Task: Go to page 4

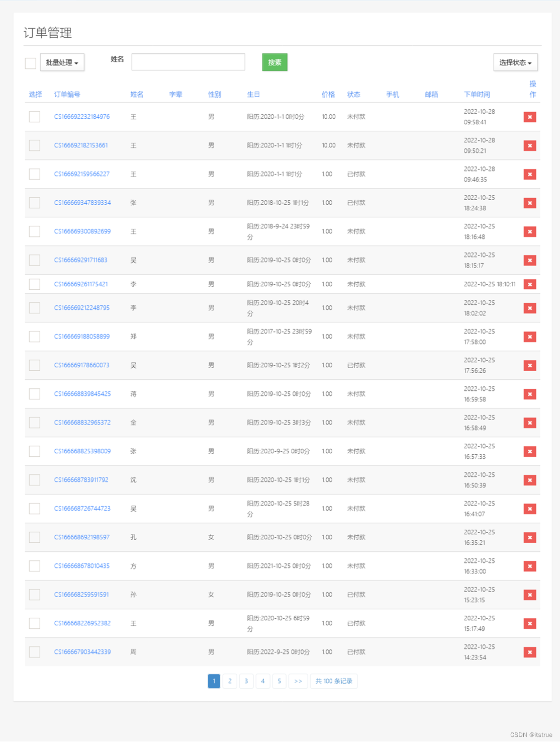Action: tap(263, 681)
